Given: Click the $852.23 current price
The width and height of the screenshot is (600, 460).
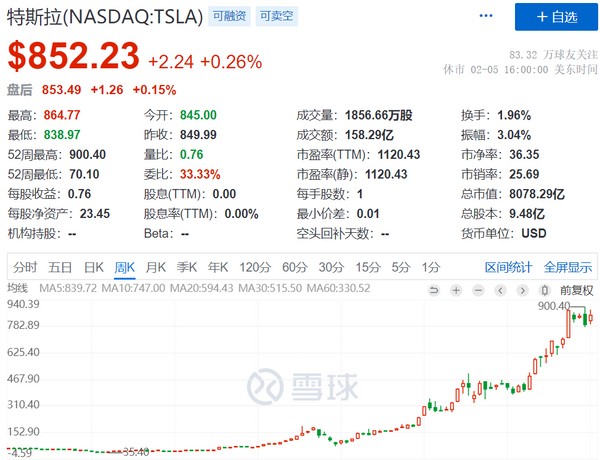Looking at the screenshot, I should [73, 56].
